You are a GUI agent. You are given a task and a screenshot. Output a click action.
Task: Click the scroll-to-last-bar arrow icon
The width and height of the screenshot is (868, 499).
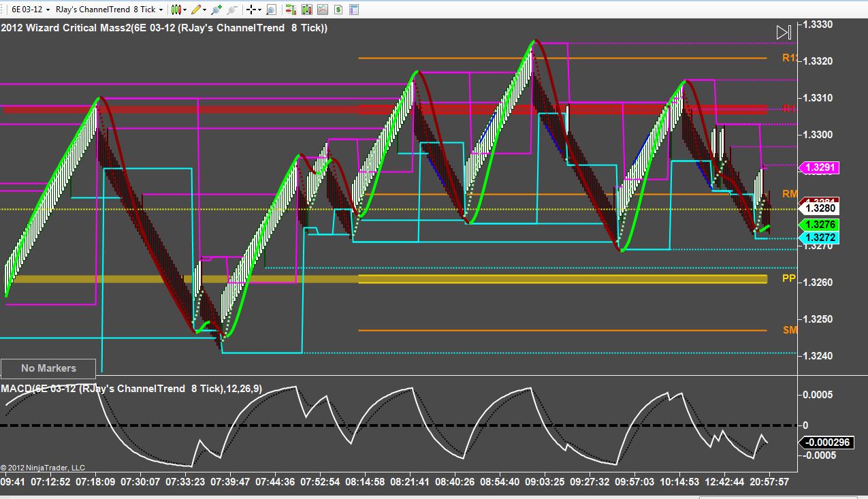coord(784,32)
